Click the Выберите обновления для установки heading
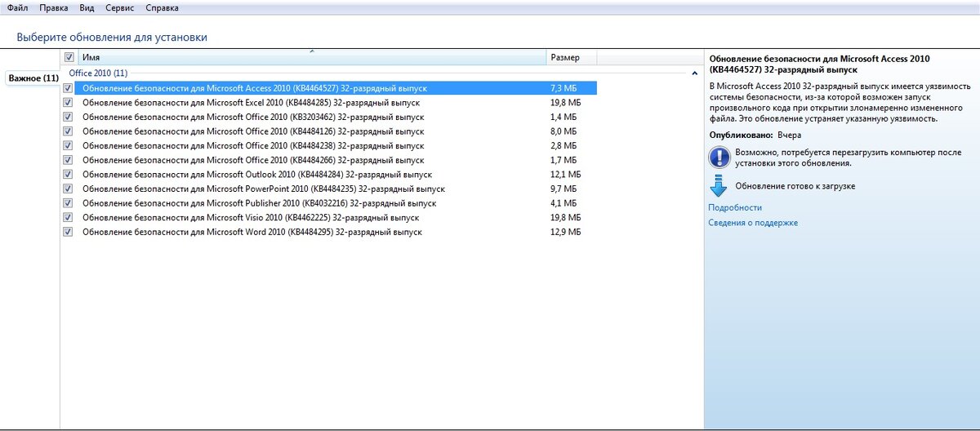 coord(112,37)
